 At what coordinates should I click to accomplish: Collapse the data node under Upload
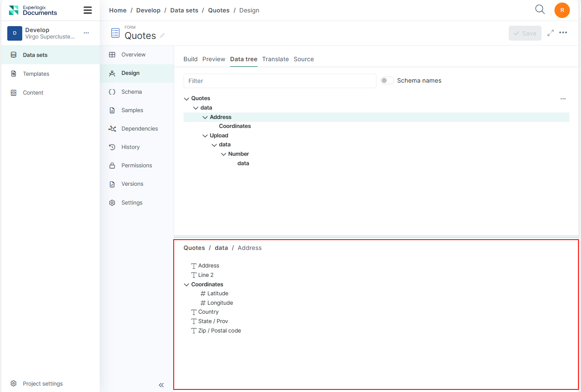pyautogui.click(x=214, y=145)
